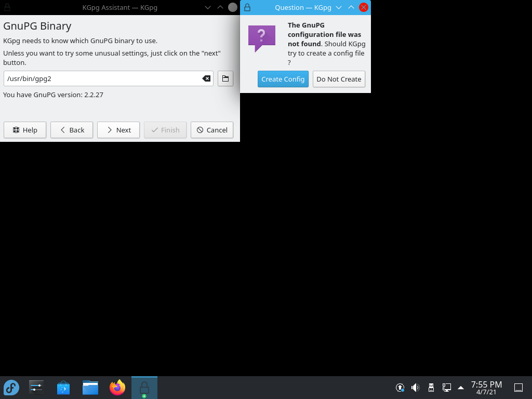This screenshot has width=532, height=399.
Task: Click the text "You have GnuPG version: 2.2.27"
Action: pyautogui.click(x=54, y=95)
